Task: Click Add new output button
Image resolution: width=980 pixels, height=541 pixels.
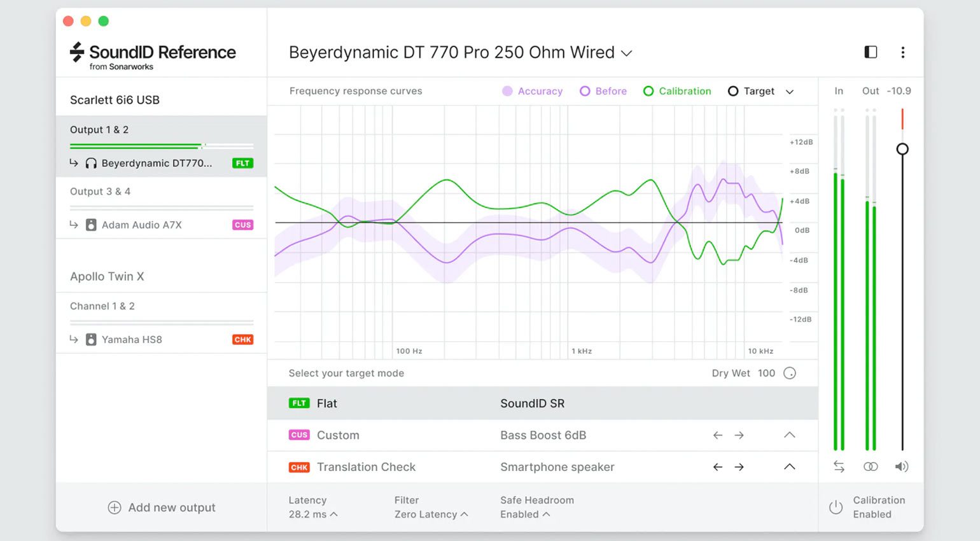Action: point(162,508)
